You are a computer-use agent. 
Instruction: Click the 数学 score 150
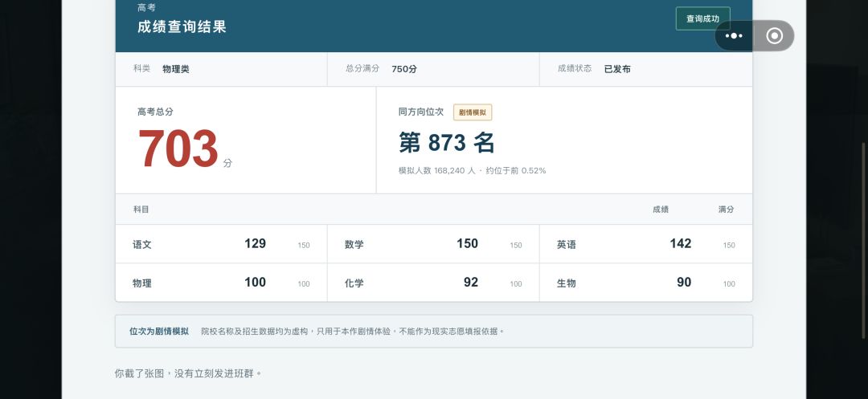pos(467,244)
